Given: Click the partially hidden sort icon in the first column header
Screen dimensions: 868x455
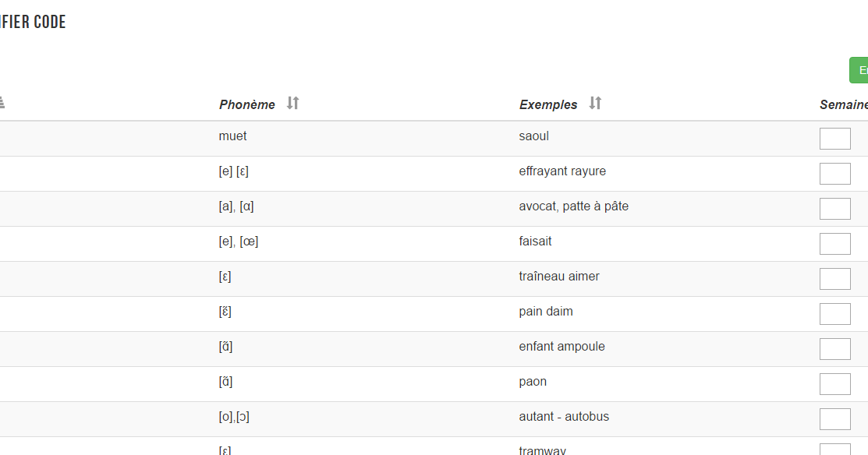Looking at the screenshot, I should pyautogui.click(x=2, y=102).
